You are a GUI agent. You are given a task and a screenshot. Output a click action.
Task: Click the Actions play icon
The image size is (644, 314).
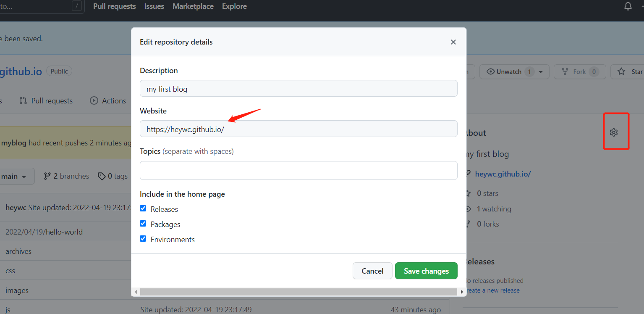coord(94,101)
